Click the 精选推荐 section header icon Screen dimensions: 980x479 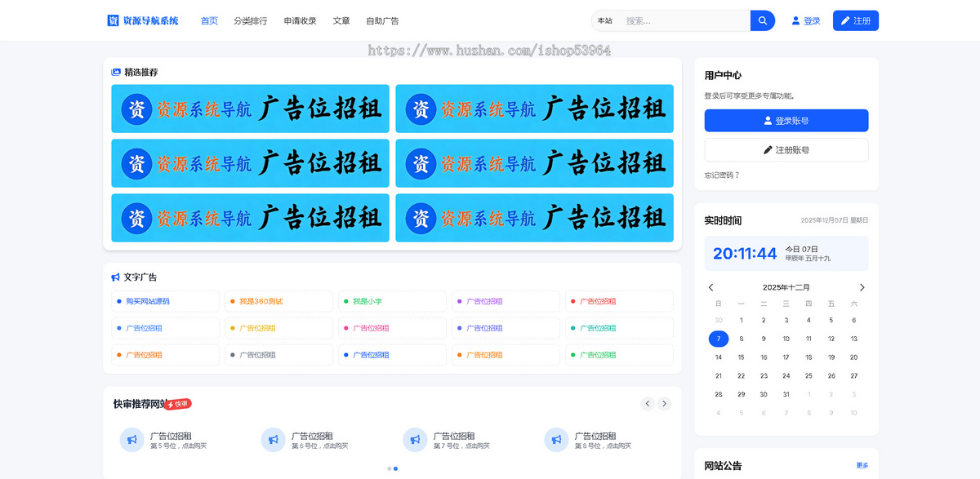[115, 72]
